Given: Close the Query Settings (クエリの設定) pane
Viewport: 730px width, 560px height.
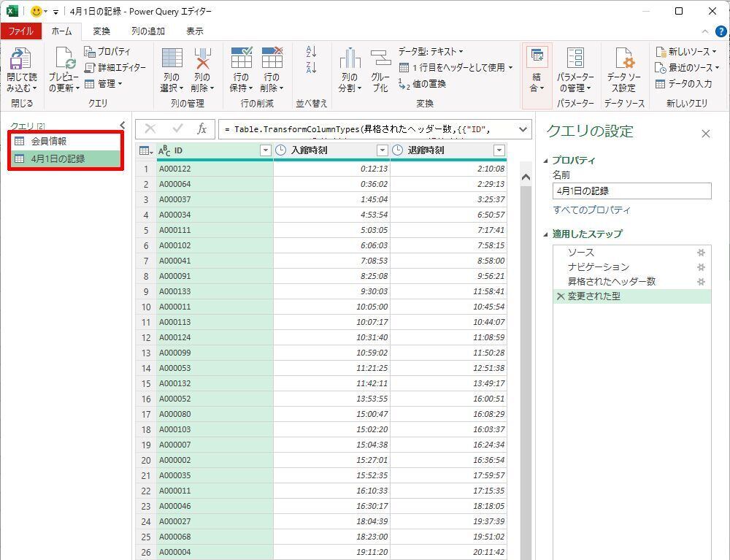Looking at the screenshot, I should [706, 134].
